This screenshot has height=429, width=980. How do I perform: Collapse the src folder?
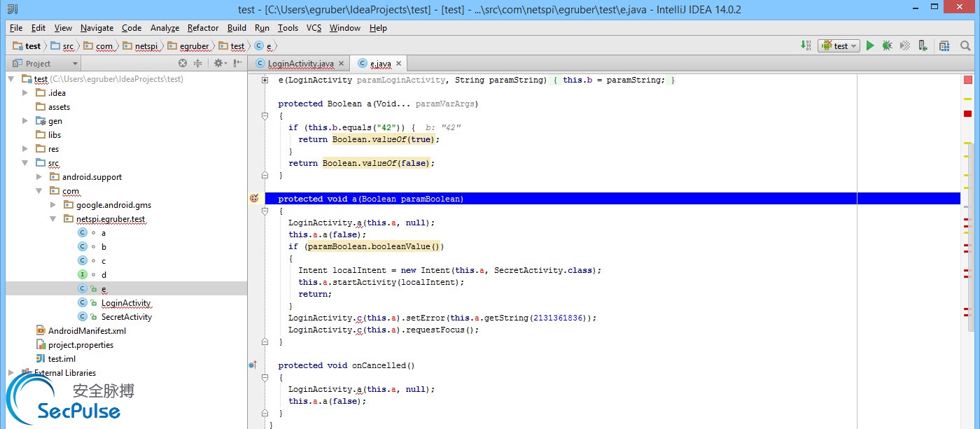point(25,163)
